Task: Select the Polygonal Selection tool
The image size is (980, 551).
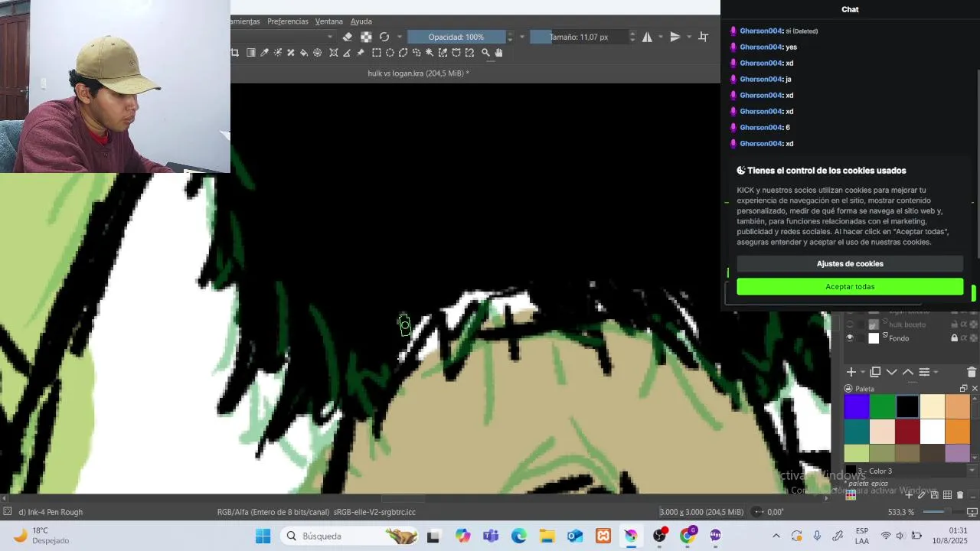Action: point(403,53)
